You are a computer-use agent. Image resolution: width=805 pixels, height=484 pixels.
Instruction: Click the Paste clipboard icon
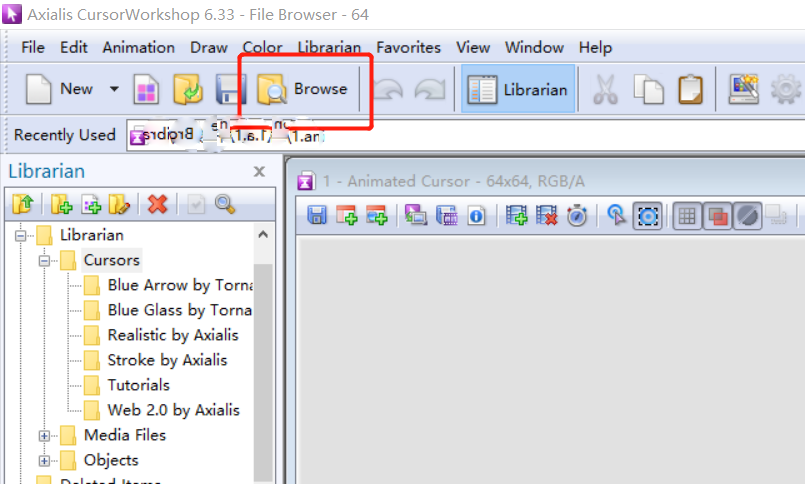(x=691, y=89)
